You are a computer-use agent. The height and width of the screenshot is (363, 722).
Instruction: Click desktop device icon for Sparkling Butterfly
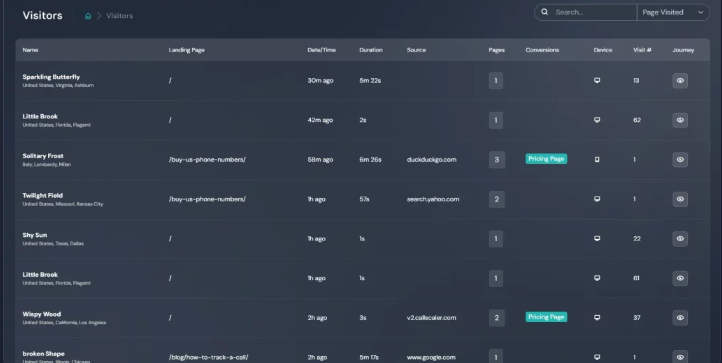597,81
